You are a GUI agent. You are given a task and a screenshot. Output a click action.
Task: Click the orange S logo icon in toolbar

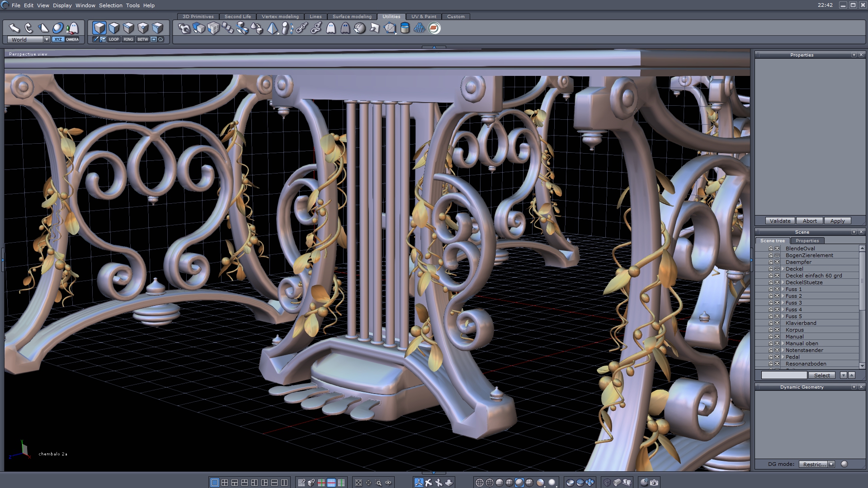point(434,28)
